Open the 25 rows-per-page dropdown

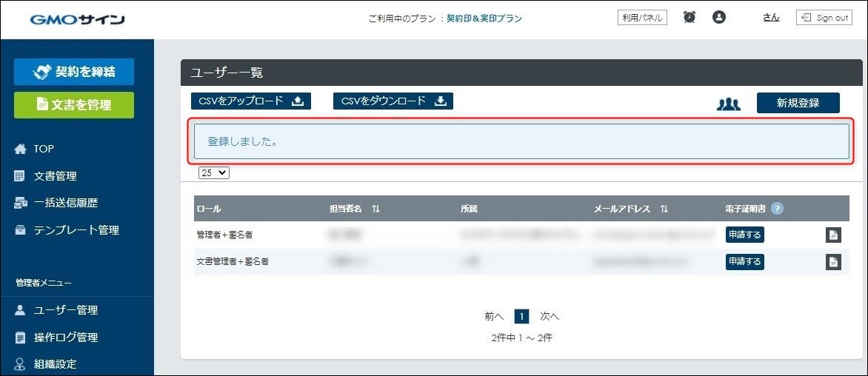[214, 172]
